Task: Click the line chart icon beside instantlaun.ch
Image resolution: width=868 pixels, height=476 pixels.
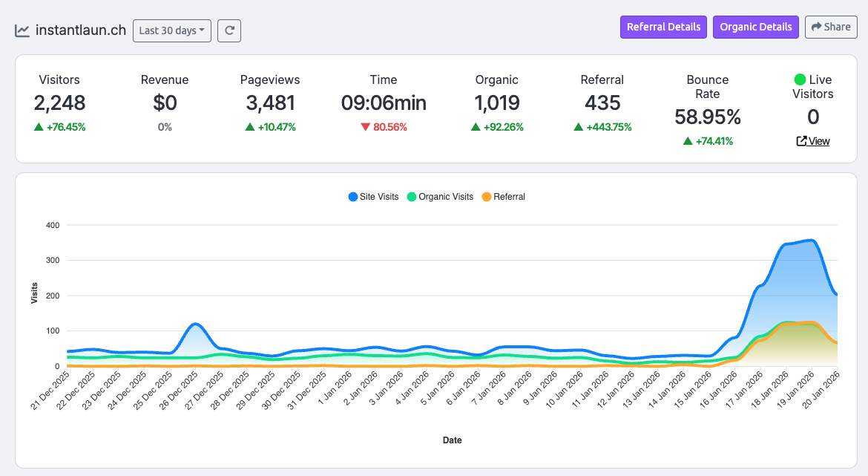Action: (x=22, y=30)
